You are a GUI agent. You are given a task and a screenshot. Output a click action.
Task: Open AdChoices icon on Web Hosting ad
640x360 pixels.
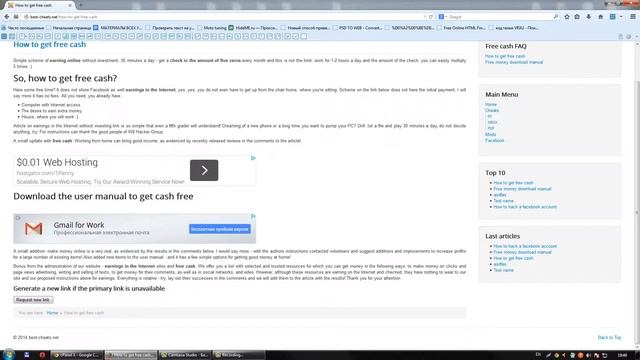coord(253,158)
